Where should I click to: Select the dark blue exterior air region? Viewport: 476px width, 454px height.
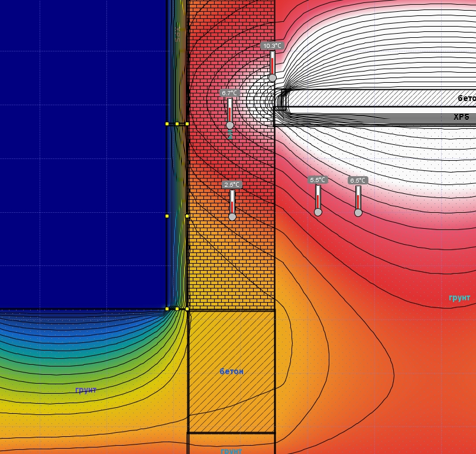[x=83, y=154]
